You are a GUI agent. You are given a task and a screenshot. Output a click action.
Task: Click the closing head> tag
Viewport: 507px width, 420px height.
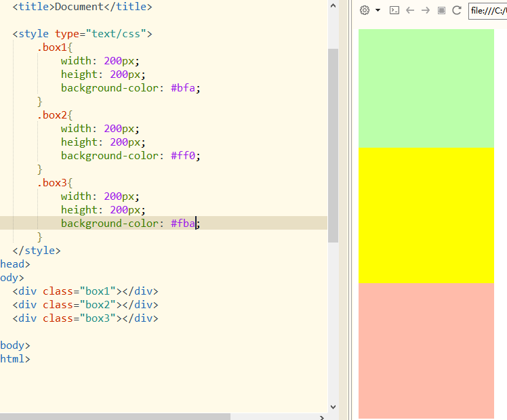[x=15, y=264]
